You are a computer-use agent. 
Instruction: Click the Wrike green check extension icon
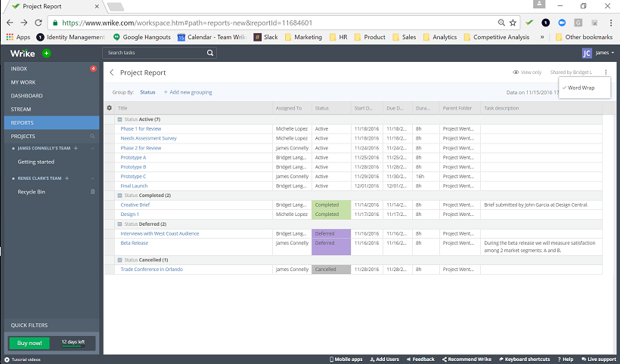pos(529,23)
